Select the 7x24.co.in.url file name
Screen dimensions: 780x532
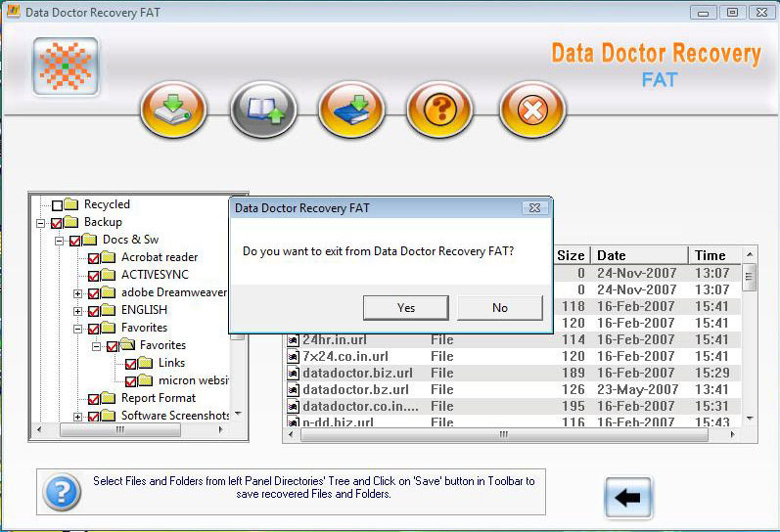(345, 357)
